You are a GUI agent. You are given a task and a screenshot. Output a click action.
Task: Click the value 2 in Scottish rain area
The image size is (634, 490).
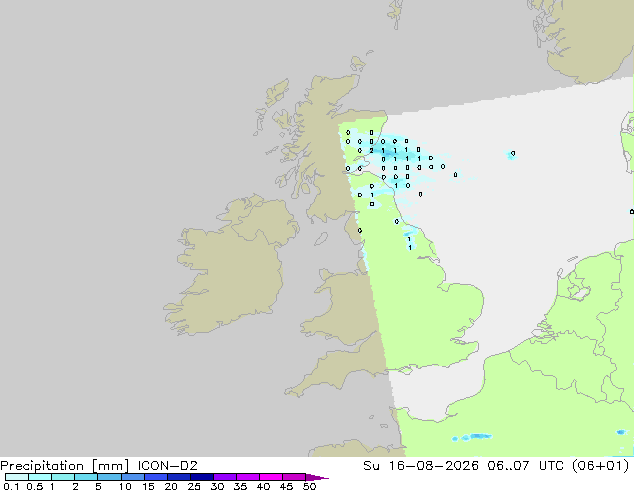[x=371, y=150]
